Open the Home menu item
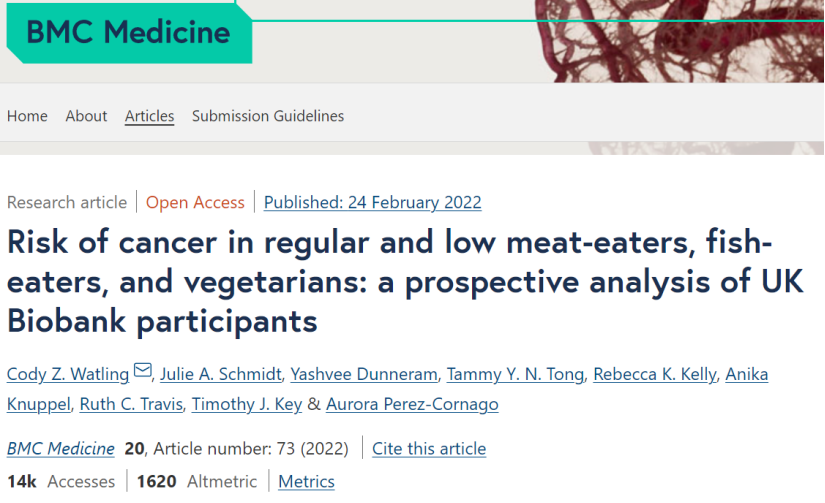The height and width of the screenshot is (503, 825). pyautogui.click(x=27, y=116)
